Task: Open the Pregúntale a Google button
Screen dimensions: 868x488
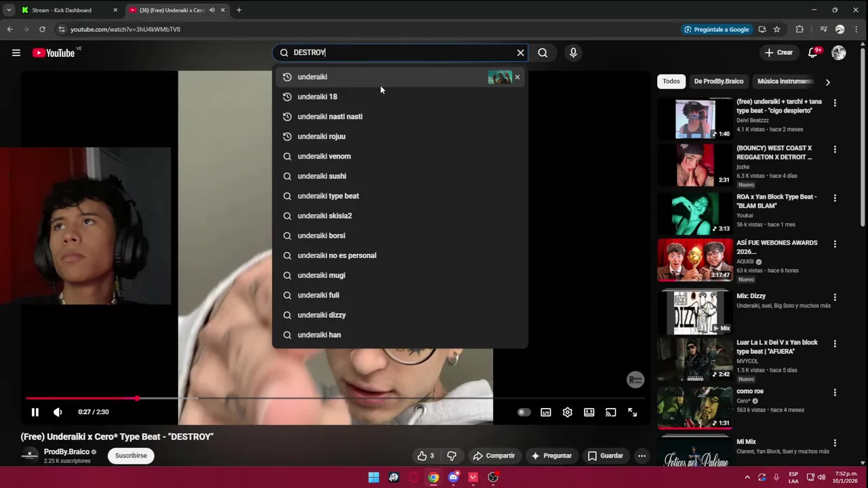Action: click(x=717, y=29)
